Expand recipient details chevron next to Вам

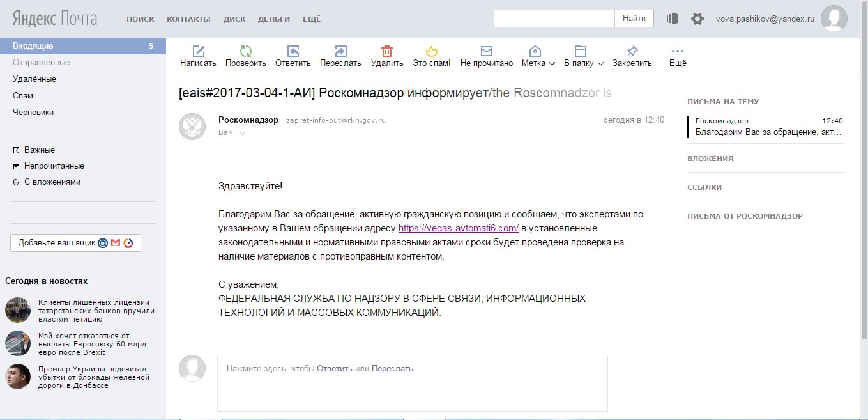[x=242, y=133]
